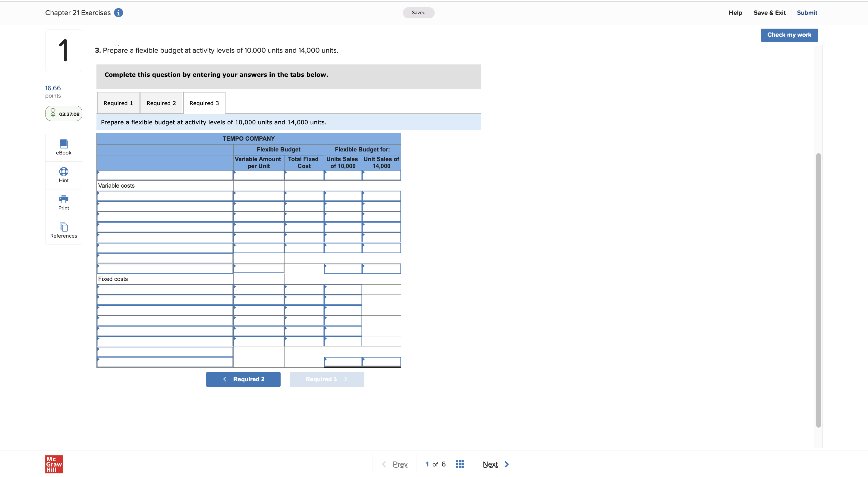Click the Saved status pill

419,12
